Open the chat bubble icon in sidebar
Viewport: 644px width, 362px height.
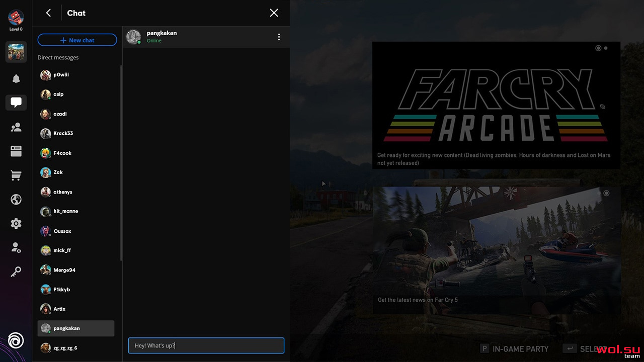(16, 103)
